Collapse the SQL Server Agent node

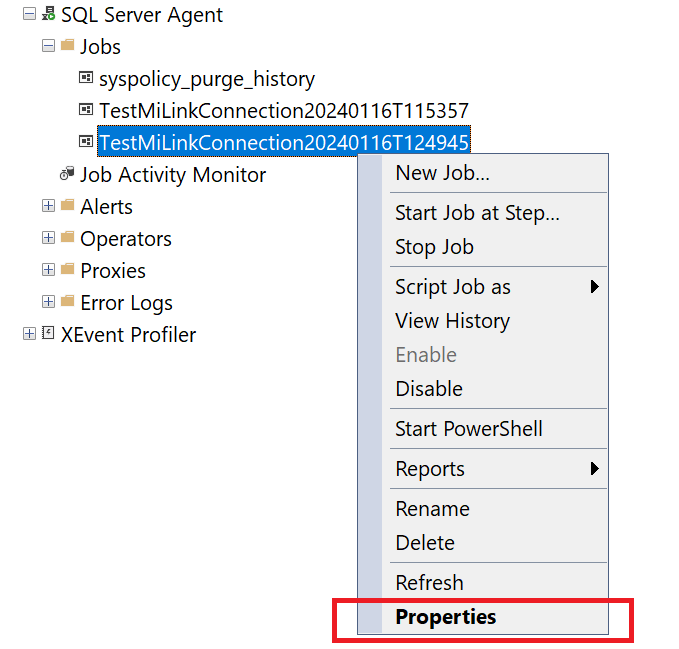tap(29, 14)
